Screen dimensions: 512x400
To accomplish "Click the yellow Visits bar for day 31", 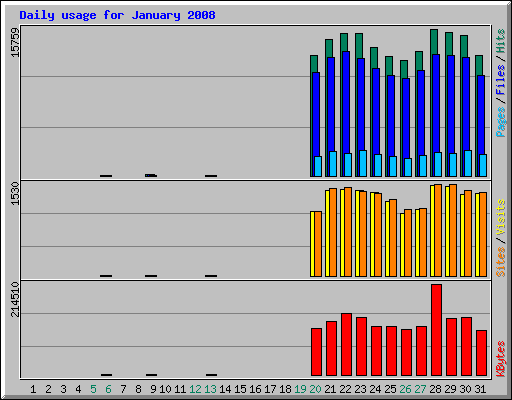I will (477, 235).
